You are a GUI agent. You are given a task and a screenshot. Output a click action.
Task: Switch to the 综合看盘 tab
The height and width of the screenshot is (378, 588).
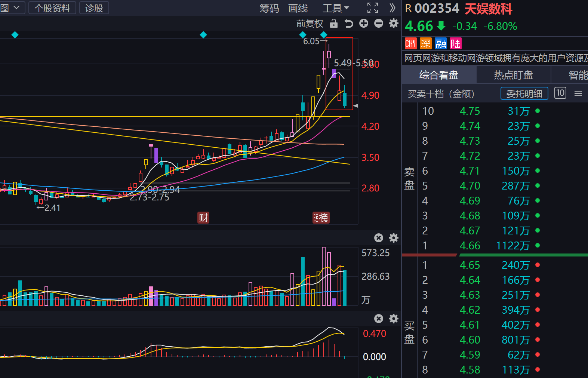coord(439,75)
